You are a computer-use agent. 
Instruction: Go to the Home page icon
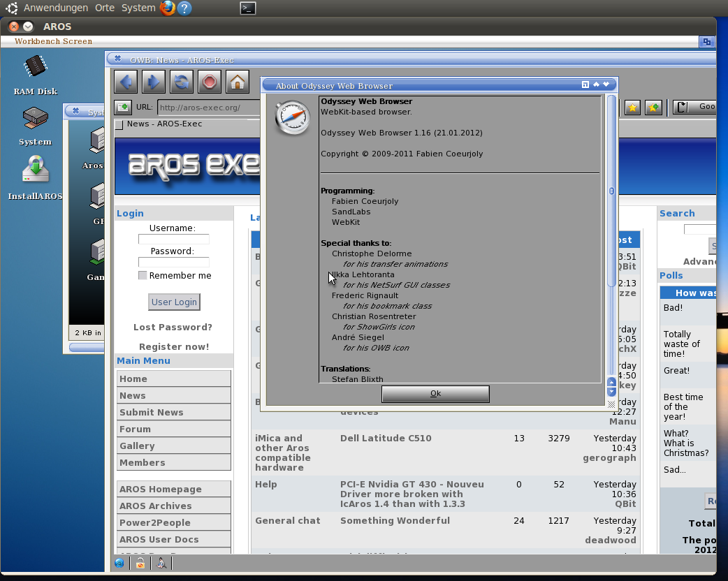pyautogui.click(x=238, y=82)
